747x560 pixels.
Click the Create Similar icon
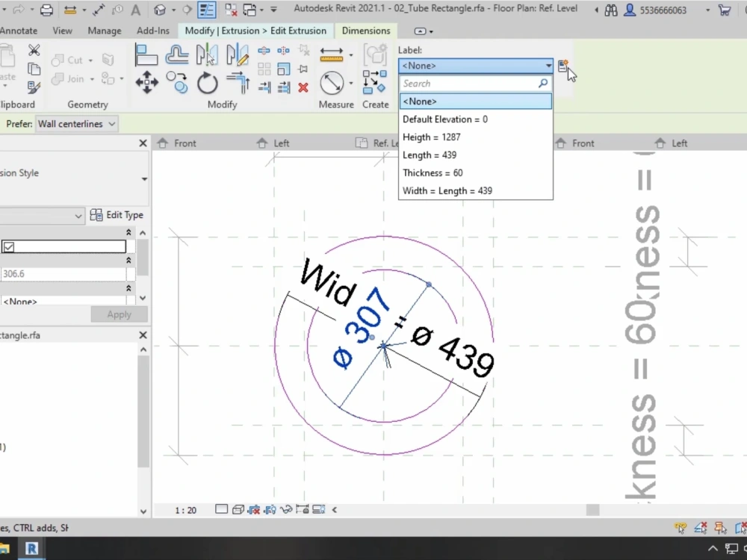pyautogui.click(x=374, y=82)
